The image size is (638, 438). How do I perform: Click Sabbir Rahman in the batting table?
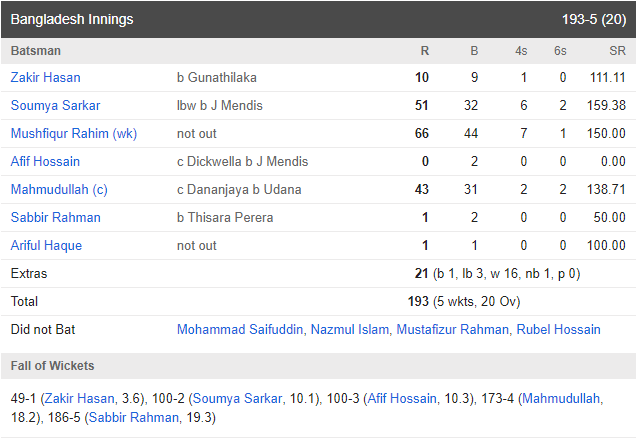tap(55, 217)
